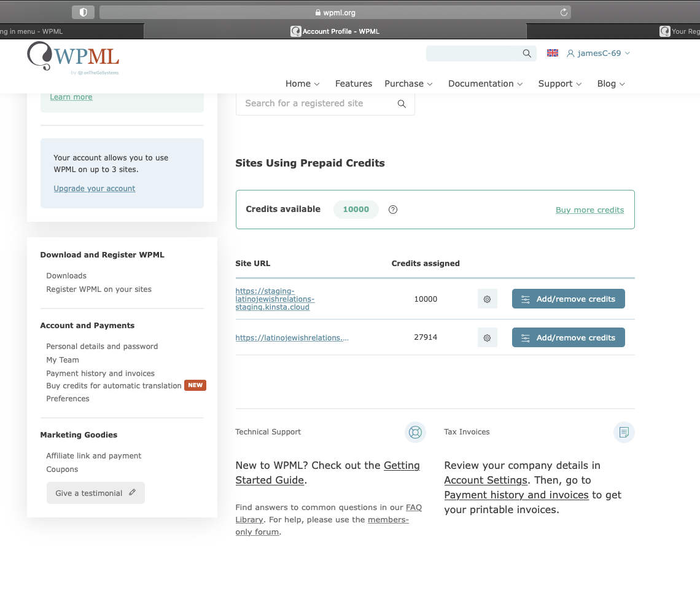Image resolution: width=700 pixels, height=593 pixels.
Task: Click Add/remove credits for staging site
Action: click(x=568, y=299)
